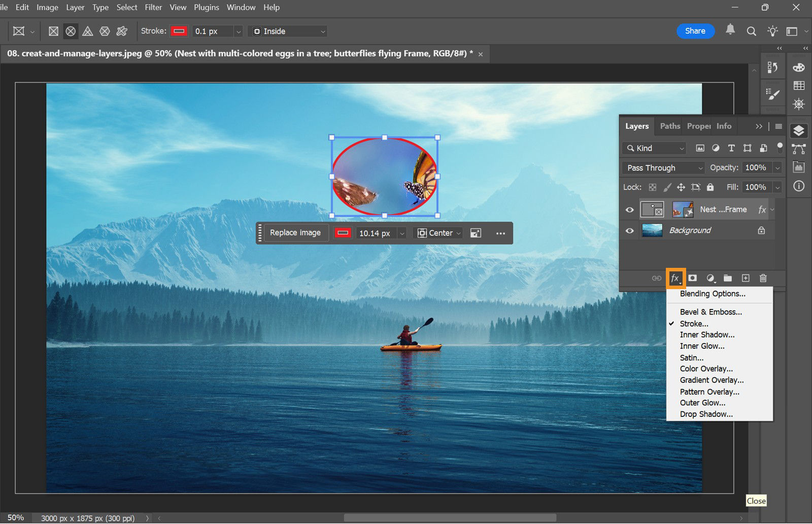Viewport: 812px width, 524px height.
Task: Add a layer mask from the Layers panel
Action: click(692, 278)
